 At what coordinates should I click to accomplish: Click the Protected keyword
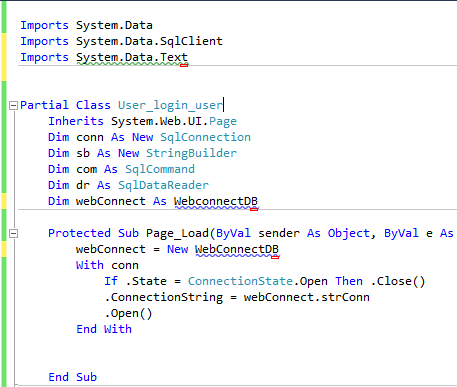79,233
